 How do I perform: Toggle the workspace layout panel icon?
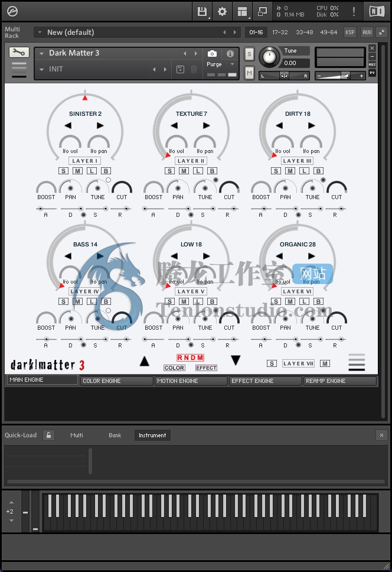[242, 12]
